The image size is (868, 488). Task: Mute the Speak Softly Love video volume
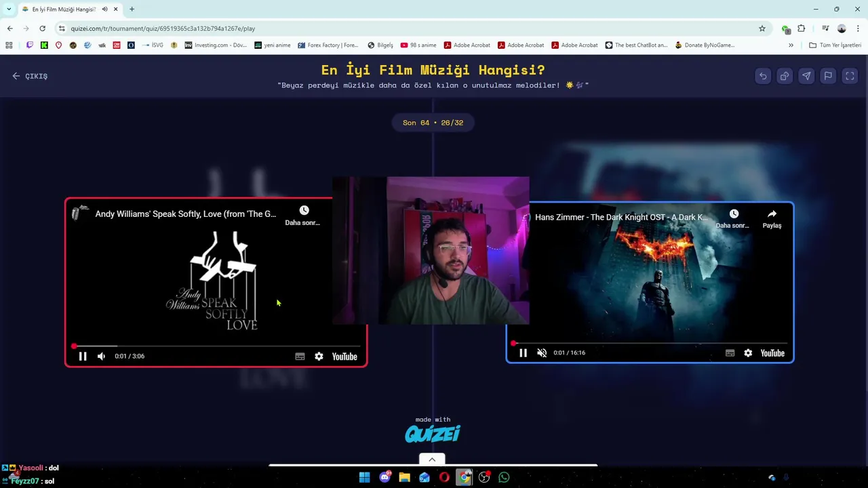101,356
